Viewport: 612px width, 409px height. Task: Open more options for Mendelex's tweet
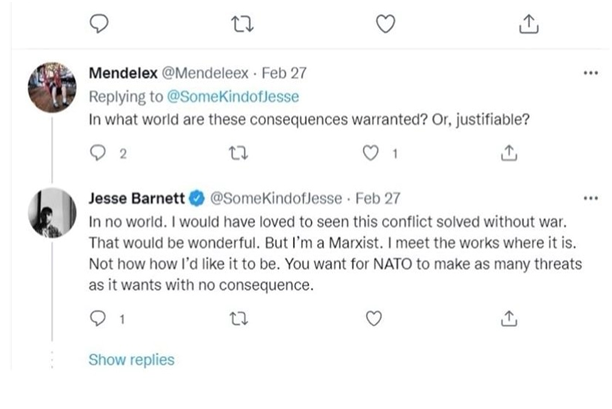click(x=590, y=73)
